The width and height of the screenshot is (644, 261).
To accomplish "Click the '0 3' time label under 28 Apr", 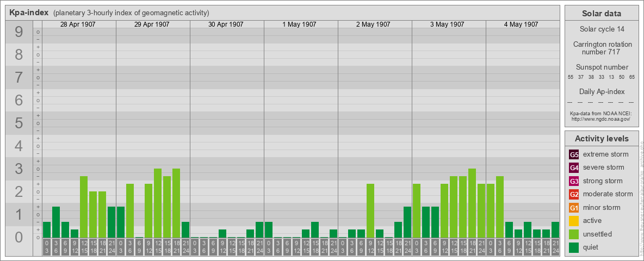I will tap(47, 247).
